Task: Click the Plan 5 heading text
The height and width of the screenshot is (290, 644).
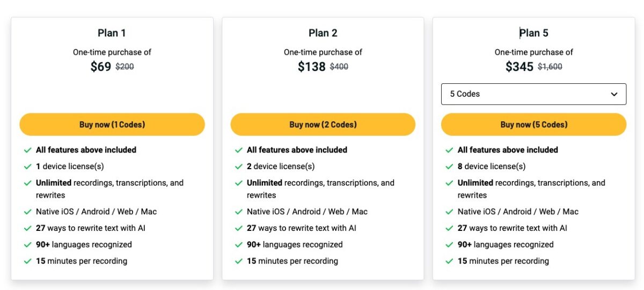Action: (x=534, y=33)
